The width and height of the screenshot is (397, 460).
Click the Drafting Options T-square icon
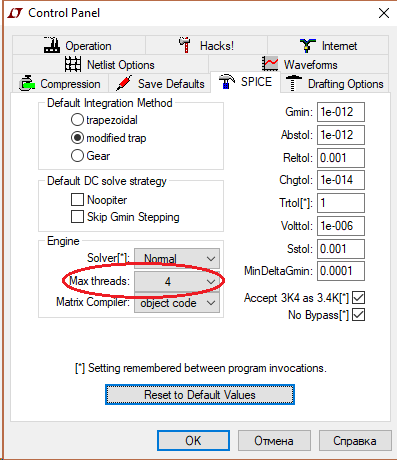coord(293,83)
